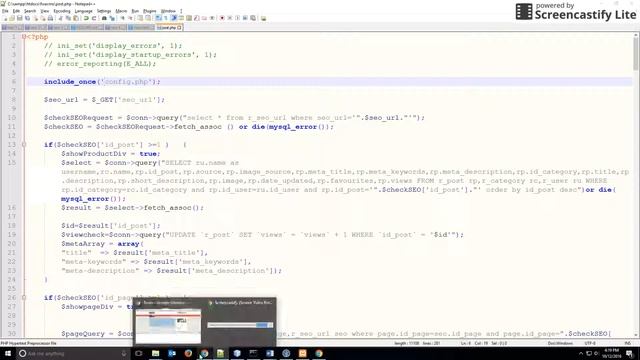
Task: Open the View menu
Action: point(44,11)
